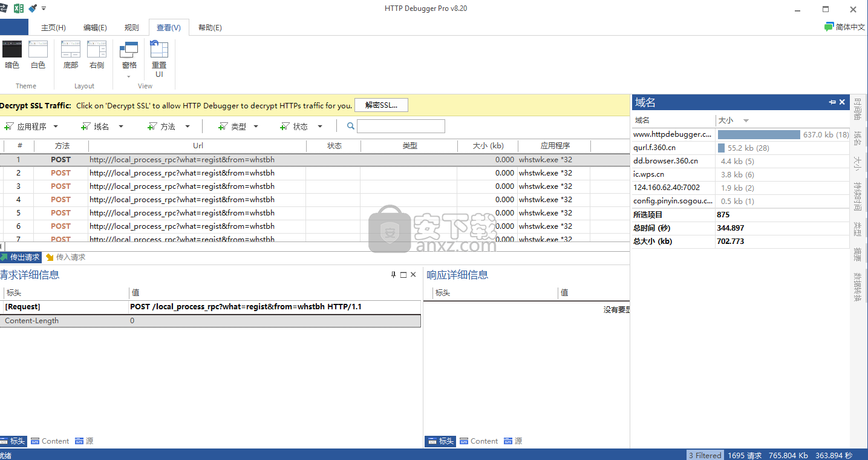Click the 3 Filtered status bar indicator
Image resolution: width=868 pixels, height=460 pixels.
[x=705, y=455]
